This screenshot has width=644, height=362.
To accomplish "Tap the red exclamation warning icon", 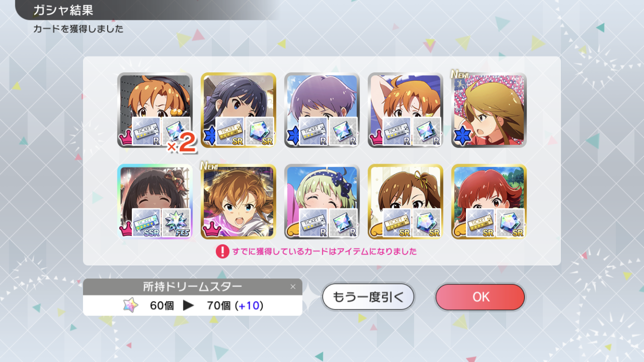I will tap(222, 251).
